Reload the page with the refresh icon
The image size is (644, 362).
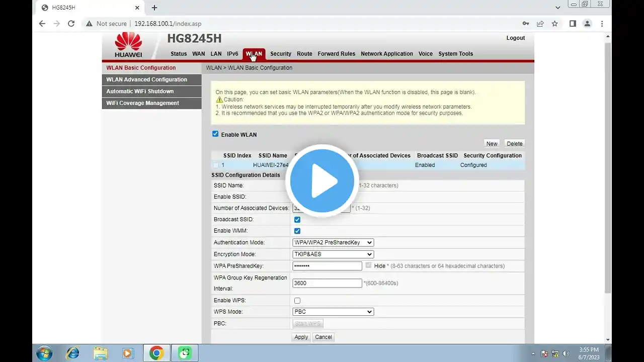tap(71, 24)
